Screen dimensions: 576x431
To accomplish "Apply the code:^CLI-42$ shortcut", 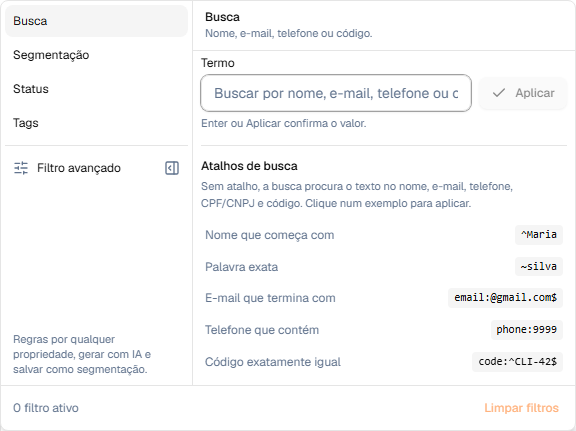I will tap(517, 362).
